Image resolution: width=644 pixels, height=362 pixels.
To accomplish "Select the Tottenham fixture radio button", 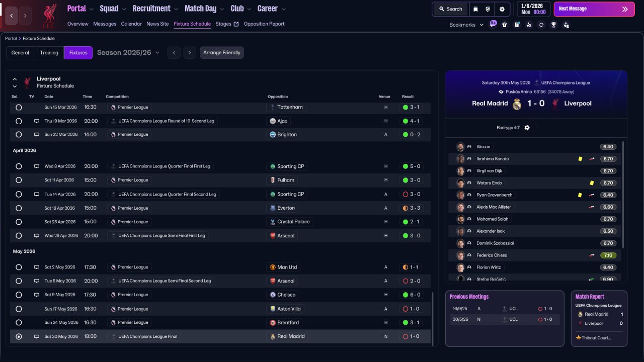I will [19, 107].
